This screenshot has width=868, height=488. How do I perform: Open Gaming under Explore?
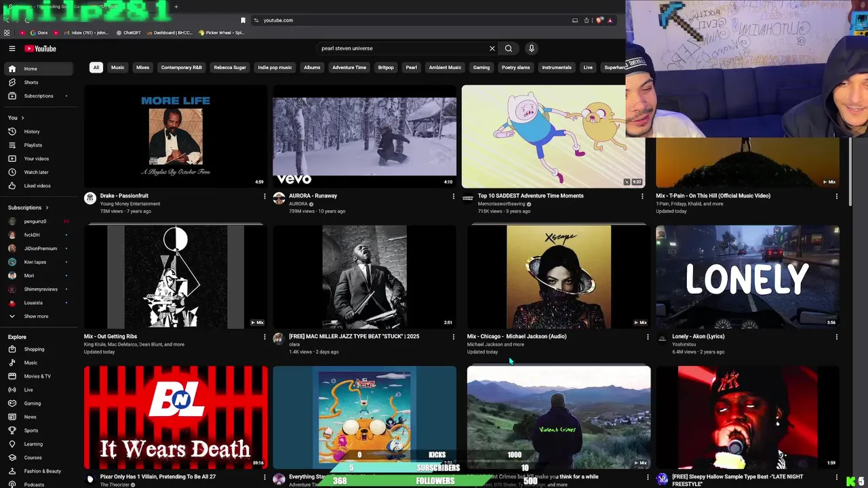(x=39, y=403)
